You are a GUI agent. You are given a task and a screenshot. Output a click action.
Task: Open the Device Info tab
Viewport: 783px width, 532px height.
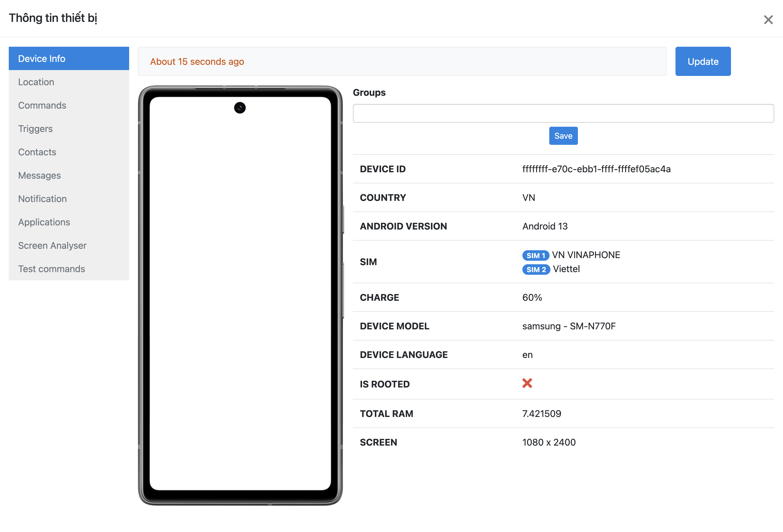[69, 59]
